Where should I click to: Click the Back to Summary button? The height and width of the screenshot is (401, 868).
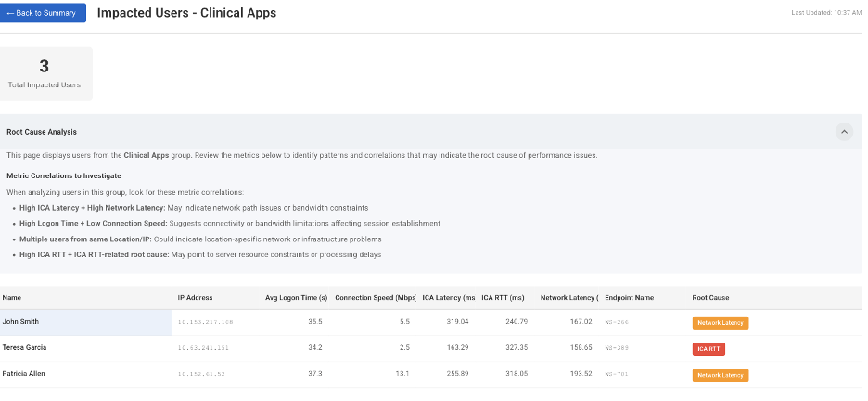coord(43,13)
